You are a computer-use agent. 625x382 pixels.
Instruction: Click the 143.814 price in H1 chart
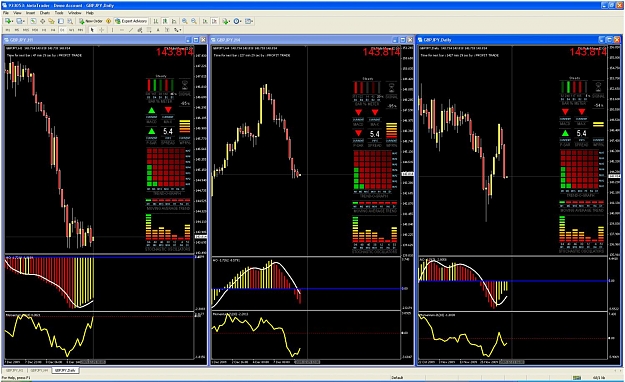click(x=175, y=52)
